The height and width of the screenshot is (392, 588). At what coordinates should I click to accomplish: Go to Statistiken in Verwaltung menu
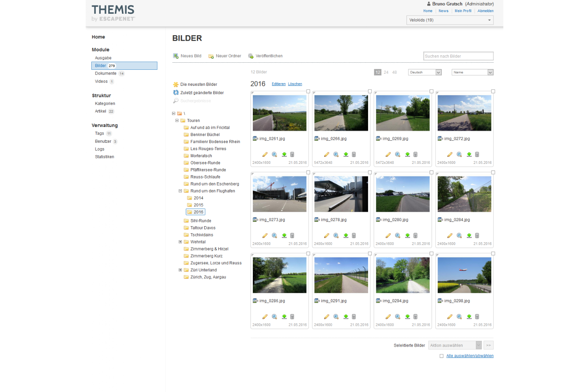coord(104,157)
